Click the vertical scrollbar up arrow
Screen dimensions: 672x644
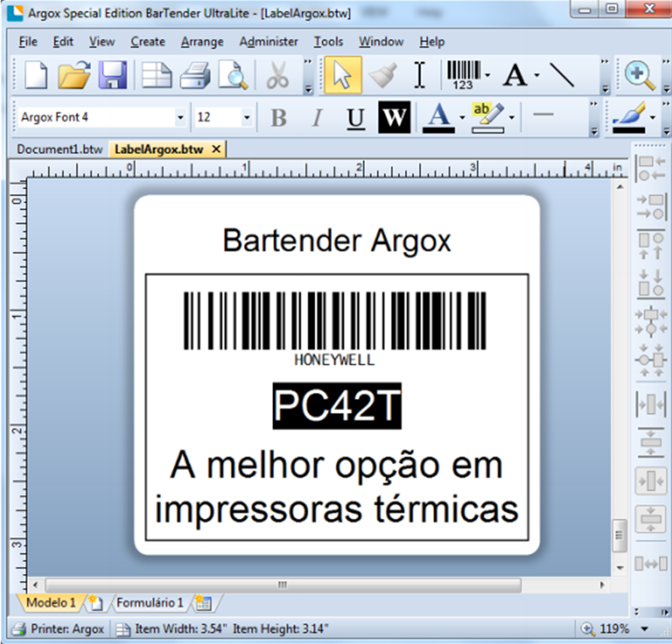click(620, 187)
